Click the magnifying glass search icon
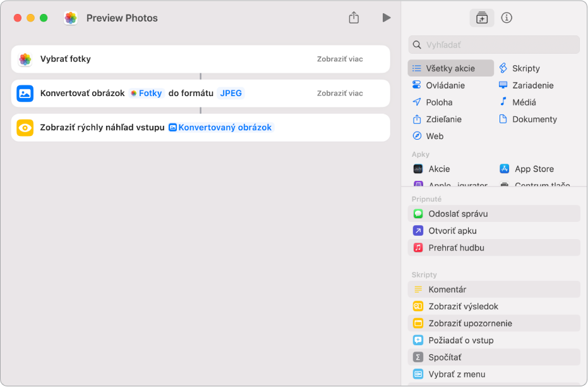588x387 pixels. click(417, 45)
